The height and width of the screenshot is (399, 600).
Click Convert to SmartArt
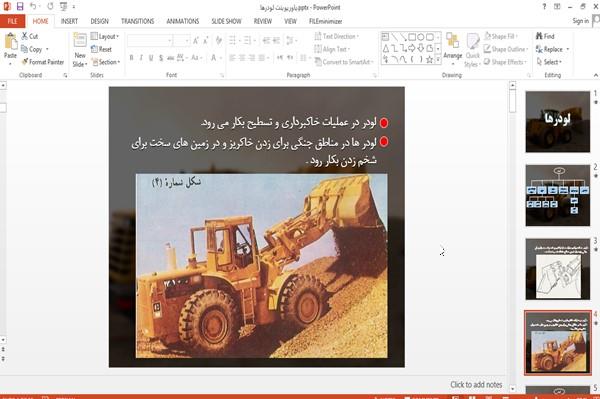coord(344,62)
